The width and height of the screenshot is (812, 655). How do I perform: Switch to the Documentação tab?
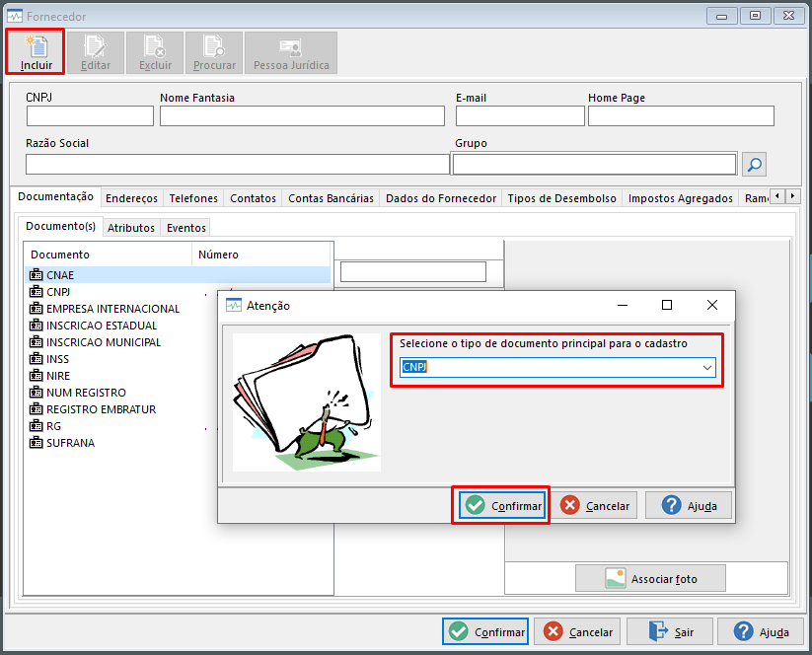click(55, 196)
